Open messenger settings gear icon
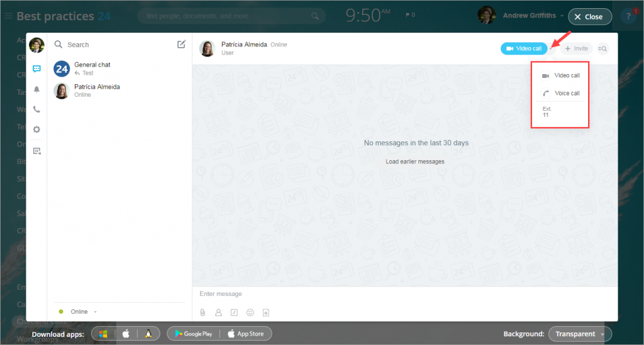 36,129
